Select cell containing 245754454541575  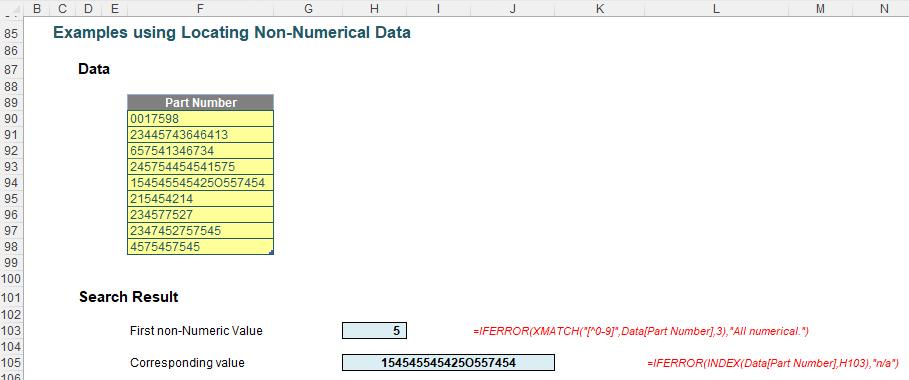click(201, 167)
